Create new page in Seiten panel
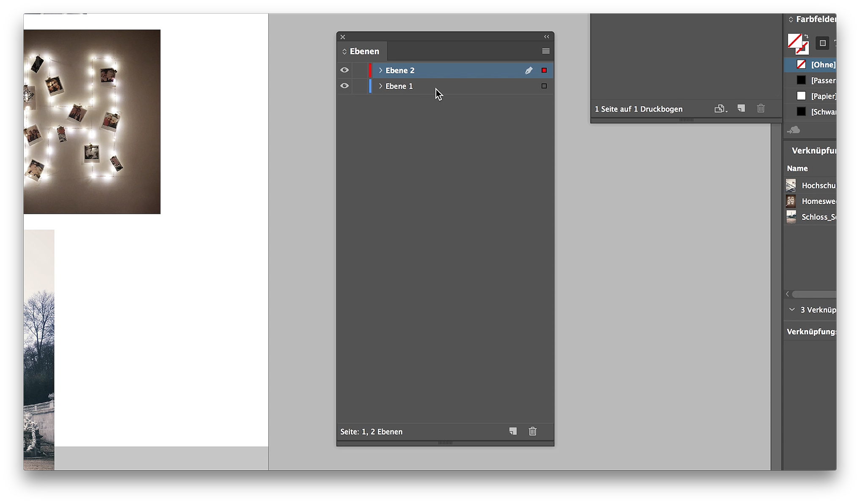This screenshot has height=504, width=860. (741, 109)
